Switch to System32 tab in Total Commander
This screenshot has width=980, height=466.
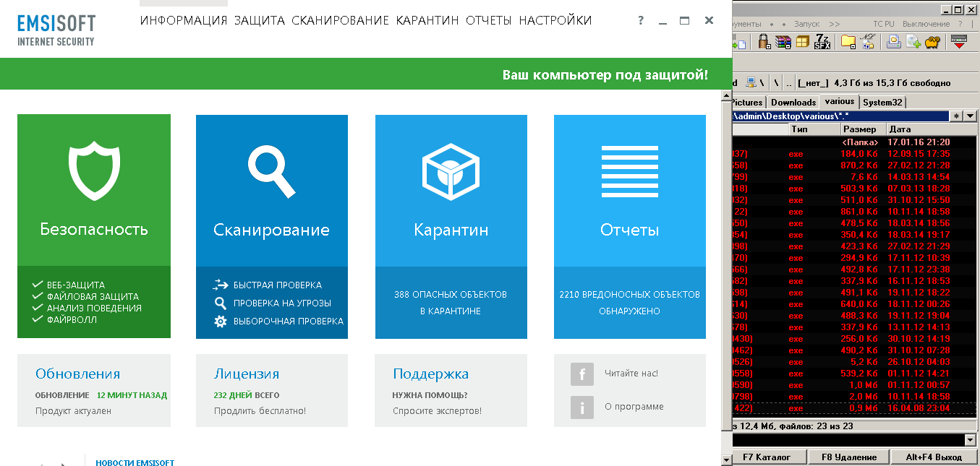(882, 102)
